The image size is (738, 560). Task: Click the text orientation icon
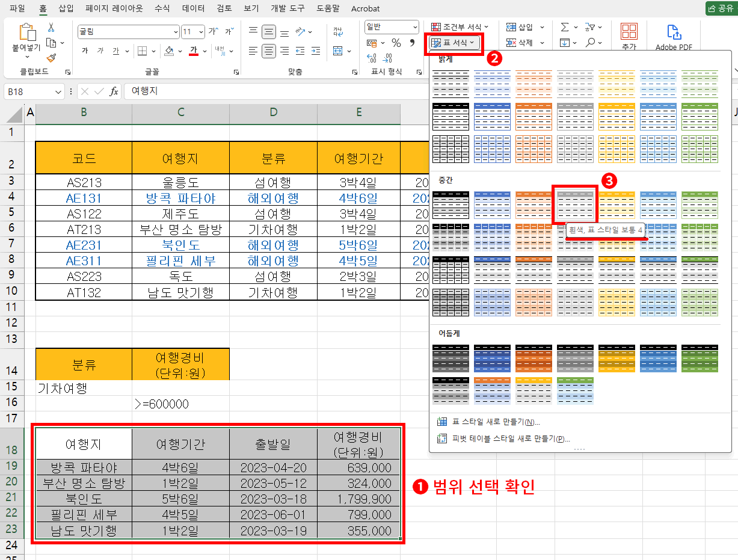tap(301, 31)
